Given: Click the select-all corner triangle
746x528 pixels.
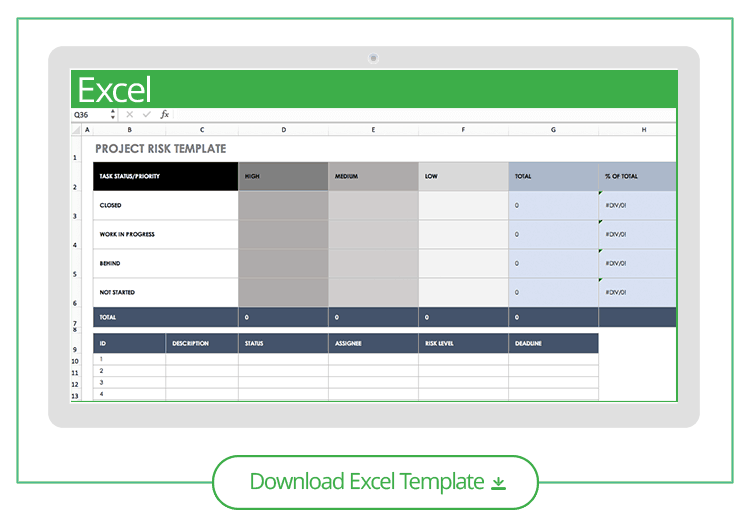Looking at the screenshot, I should [x=76, y=129].
